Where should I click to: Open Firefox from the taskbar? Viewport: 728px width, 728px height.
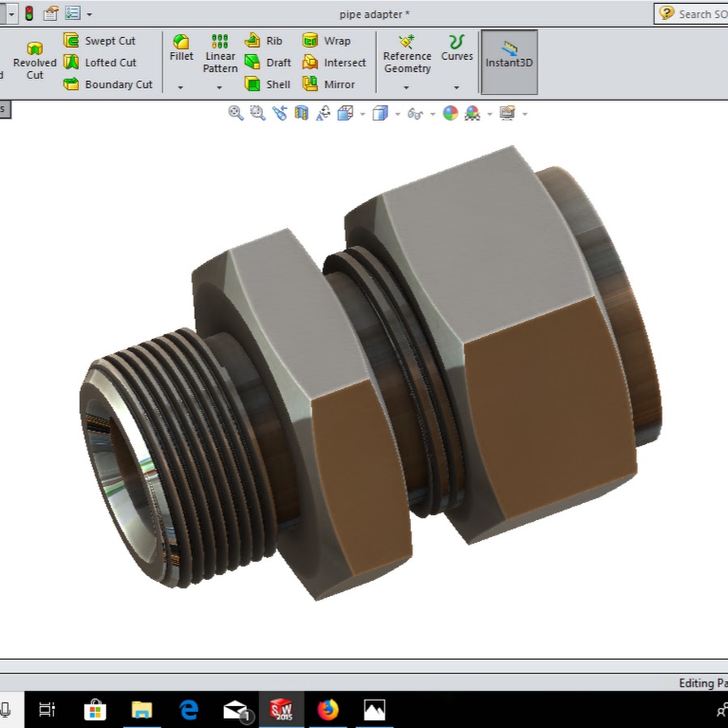[x=328, y=709]
